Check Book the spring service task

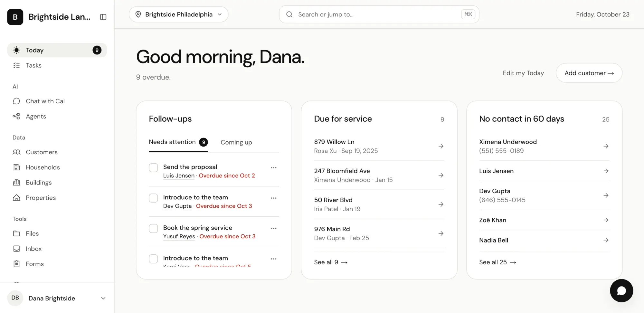click(153, 229)
